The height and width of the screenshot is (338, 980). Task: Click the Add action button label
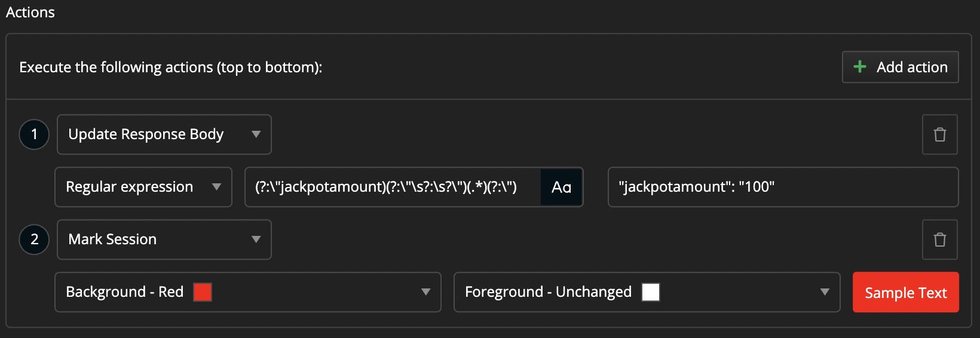point(911,67)
